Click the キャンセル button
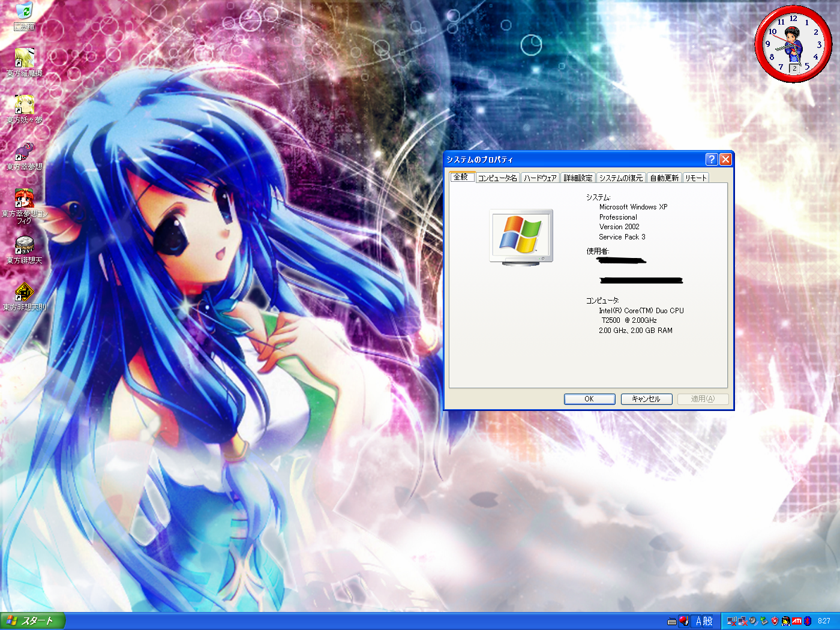The width and height of the screenshot is (840, 630). 646,399
